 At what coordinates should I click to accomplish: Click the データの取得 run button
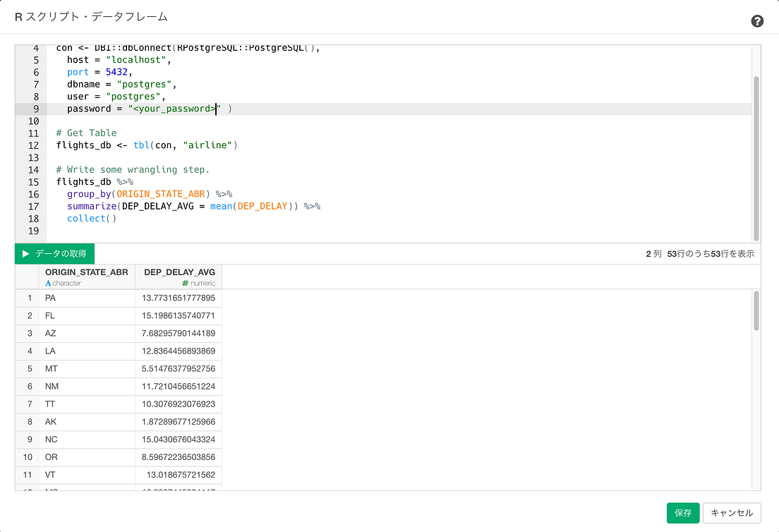54,254
